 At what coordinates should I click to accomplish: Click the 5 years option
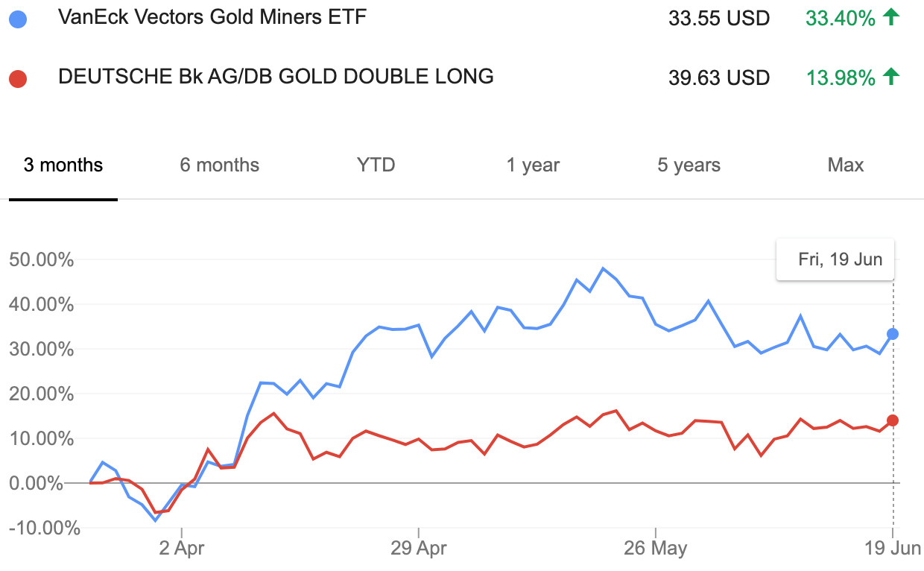tap(688, 165)
